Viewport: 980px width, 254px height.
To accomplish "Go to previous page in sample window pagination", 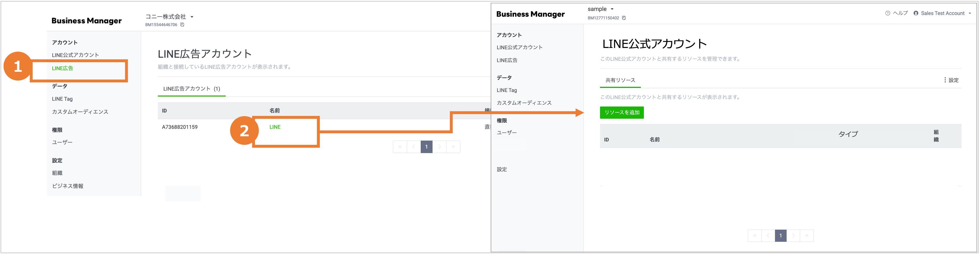I will [768, 236].
